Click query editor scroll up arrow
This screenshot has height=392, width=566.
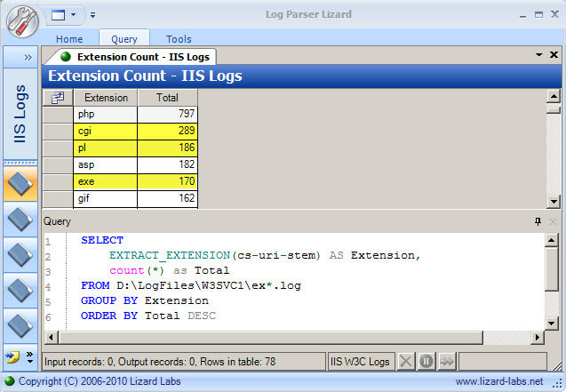click(x=551, y=240)
